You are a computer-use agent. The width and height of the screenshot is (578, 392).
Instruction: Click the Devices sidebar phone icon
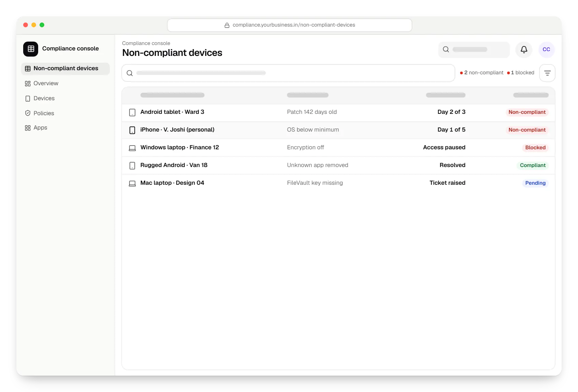28,99
